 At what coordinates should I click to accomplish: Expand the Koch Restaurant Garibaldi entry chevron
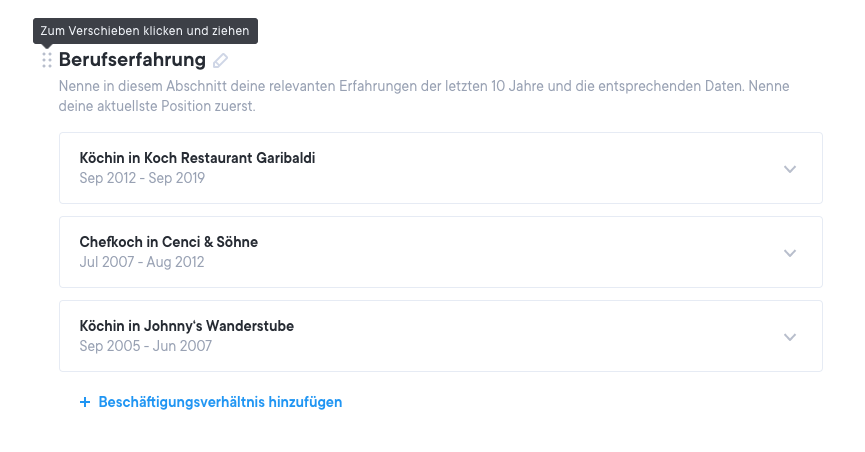click(x=790, y=169)
